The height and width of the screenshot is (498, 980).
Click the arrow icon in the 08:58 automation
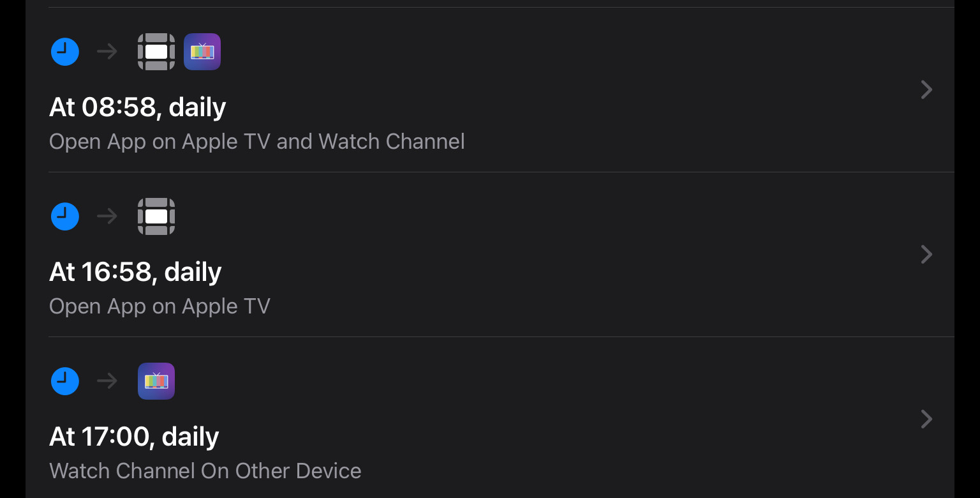107,52
